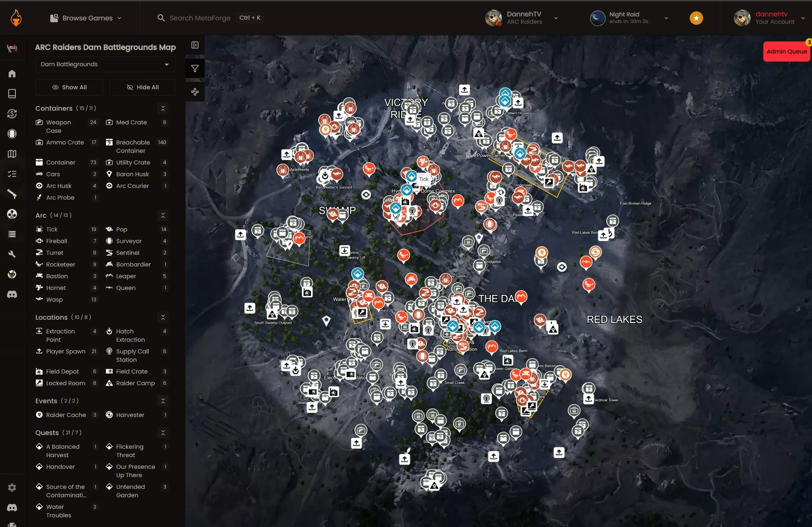
Task: Toggle Tick enemy markers on the map
Action: click(52, 229)
